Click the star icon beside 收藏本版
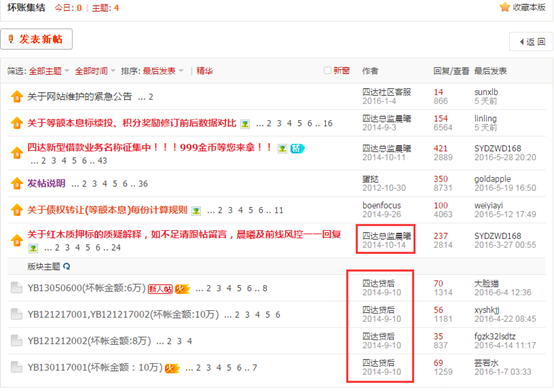Image resolution: width=554 pixels, height=391 pixels. pos(505,7)
